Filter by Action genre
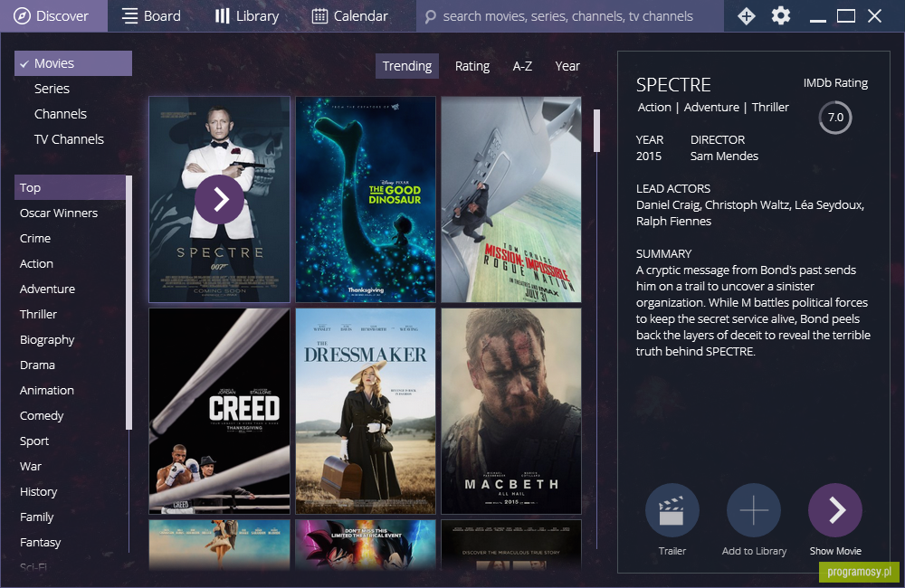 coord(36,264)
